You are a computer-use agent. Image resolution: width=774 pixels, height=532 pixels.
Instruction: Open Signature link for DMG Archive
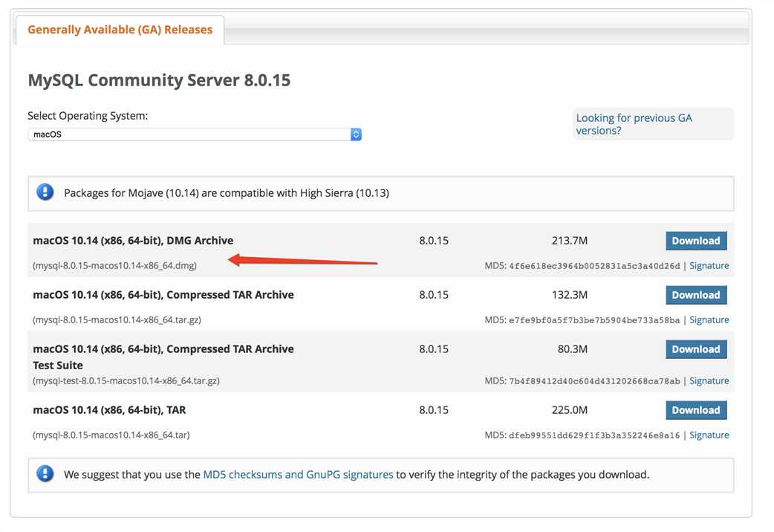click(x=709, y=266)
